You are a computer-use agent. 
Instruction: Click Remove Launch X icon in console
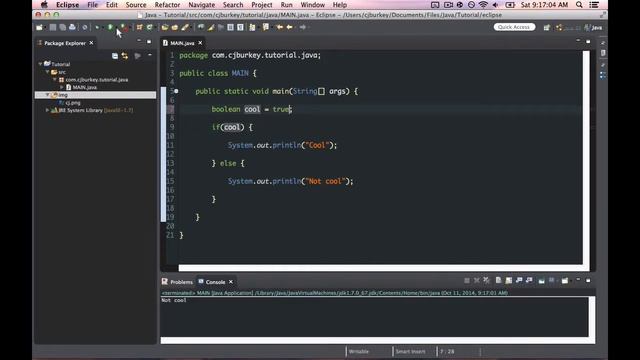[x=477, y=280]
